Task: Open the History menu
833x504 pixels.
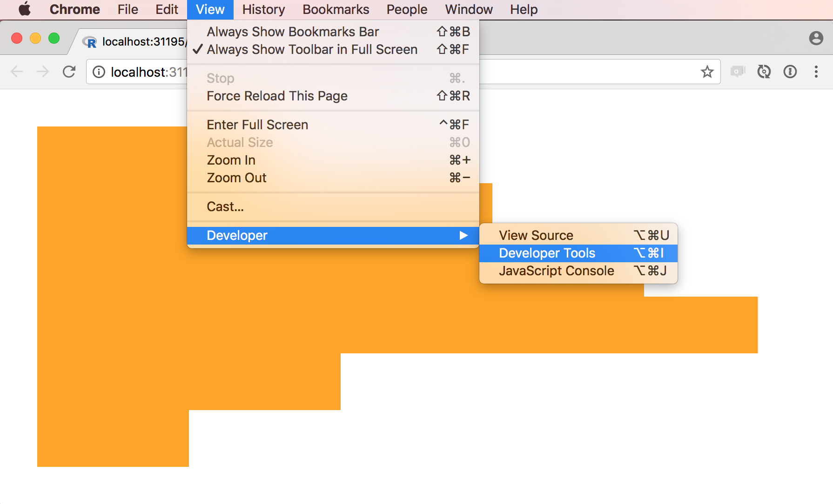Action: point(263,9)
